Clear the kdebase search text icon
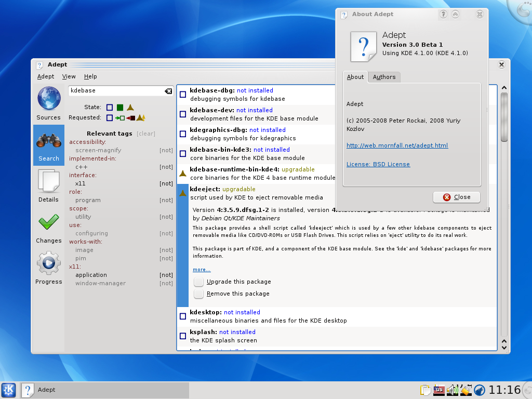Screen dimensions: 532x399 [168, 91]
